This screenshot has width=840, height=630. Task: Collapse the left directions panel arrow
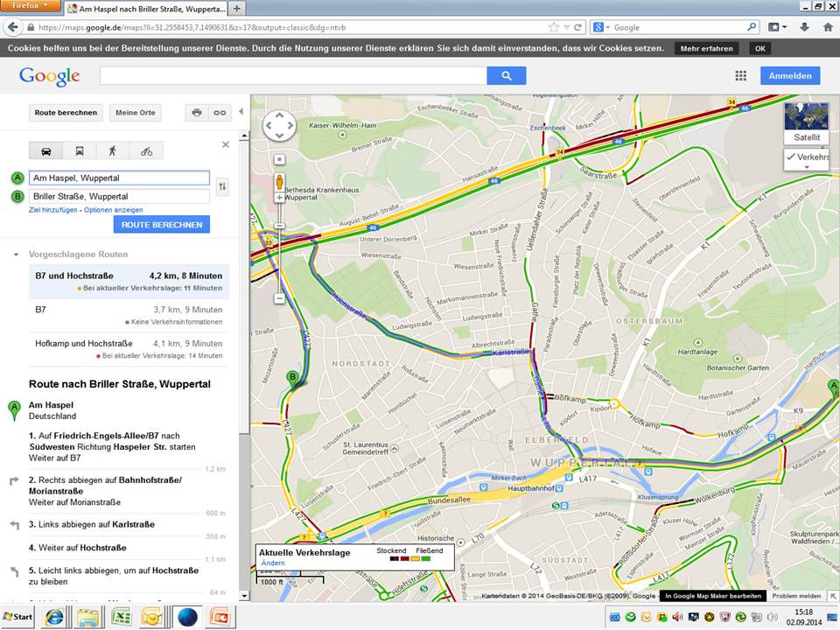(241, 111)
